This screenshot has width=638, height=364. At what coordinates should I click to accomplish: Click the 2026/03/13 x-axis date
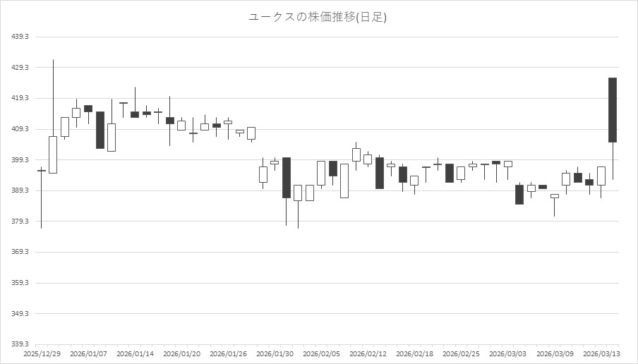601,353
